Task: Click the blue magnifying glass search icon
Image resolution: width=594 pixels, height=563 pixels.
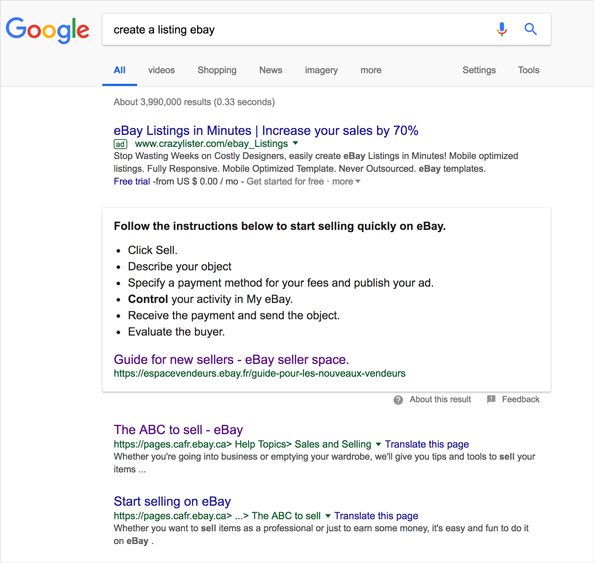Action: [x=530, y=29]
